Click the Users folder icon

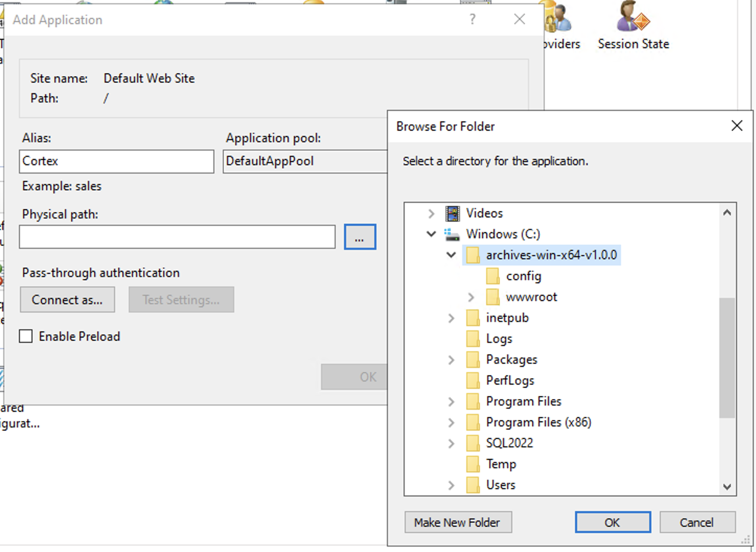pyautogui.click(x=473, y=485)
